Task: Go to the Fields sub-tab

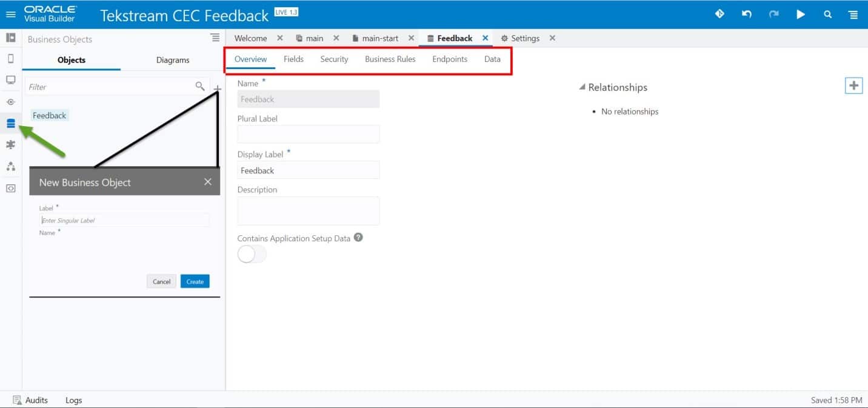Action: [293, 59]
